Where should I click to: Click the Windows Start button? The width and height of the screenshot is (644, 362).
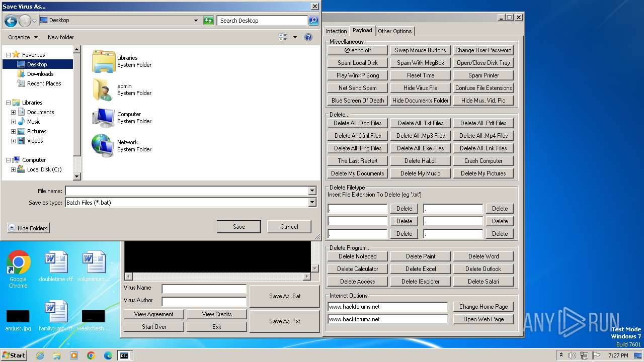(x=14, y=355)
